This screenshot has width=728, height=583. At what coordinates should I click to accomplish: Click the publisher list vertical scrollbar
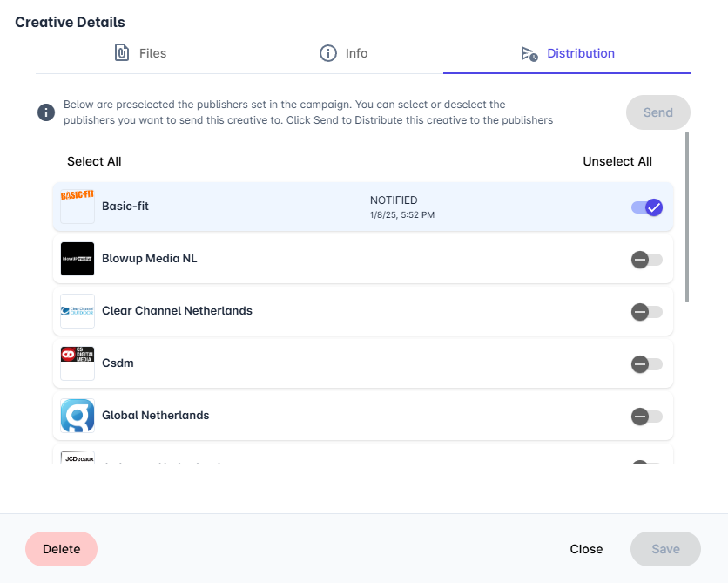[x=687, y=217]
